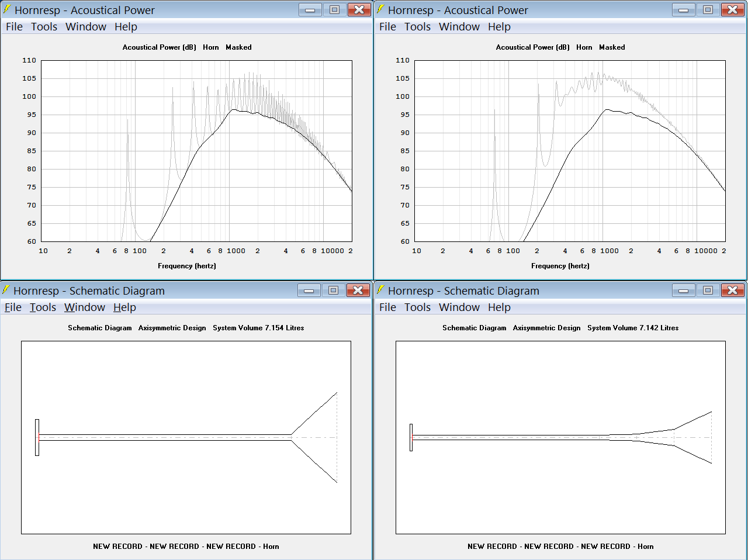Click Hornresp lightning icon in bottom-left window title
748x560 pixels.
[6, 289]
